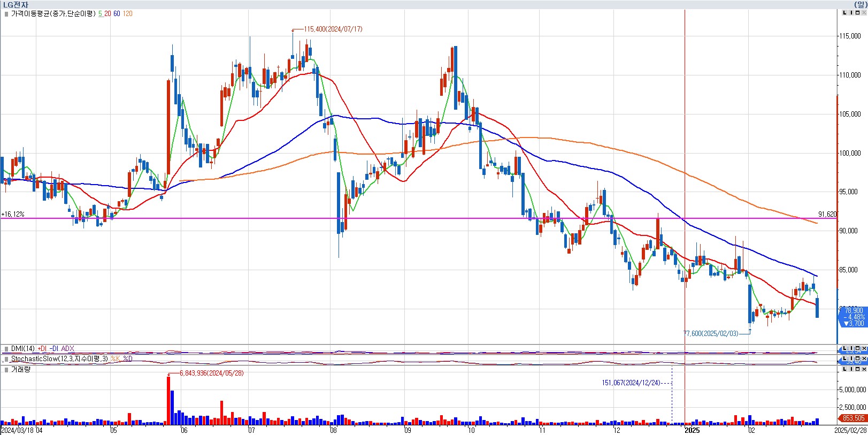Screen dimensions: 868x435
Task: Select the green 5-day moving average legend
Action: point(100,14)
